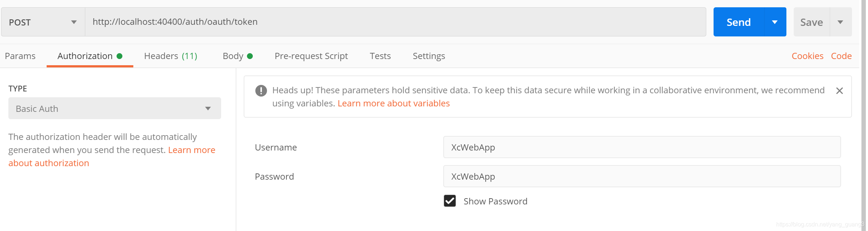
Task: Dismiss the Heads up warning banner
Action: [x=839, y=91]
